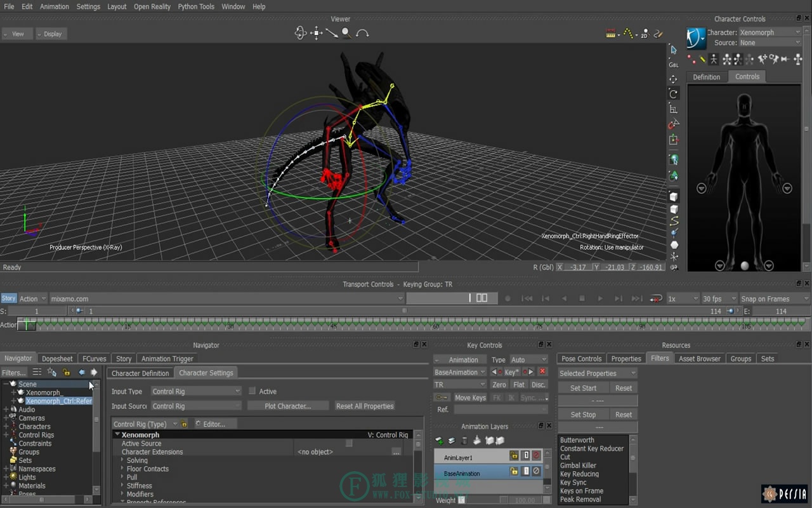Switch to the Character Definition tab
The image size is (812, 508).
140,373
